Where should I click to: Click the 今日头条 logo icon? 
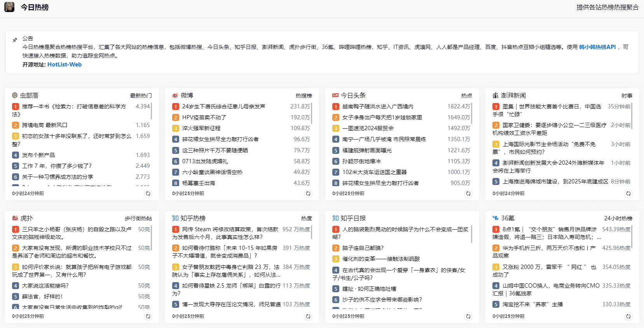point(335,95)
